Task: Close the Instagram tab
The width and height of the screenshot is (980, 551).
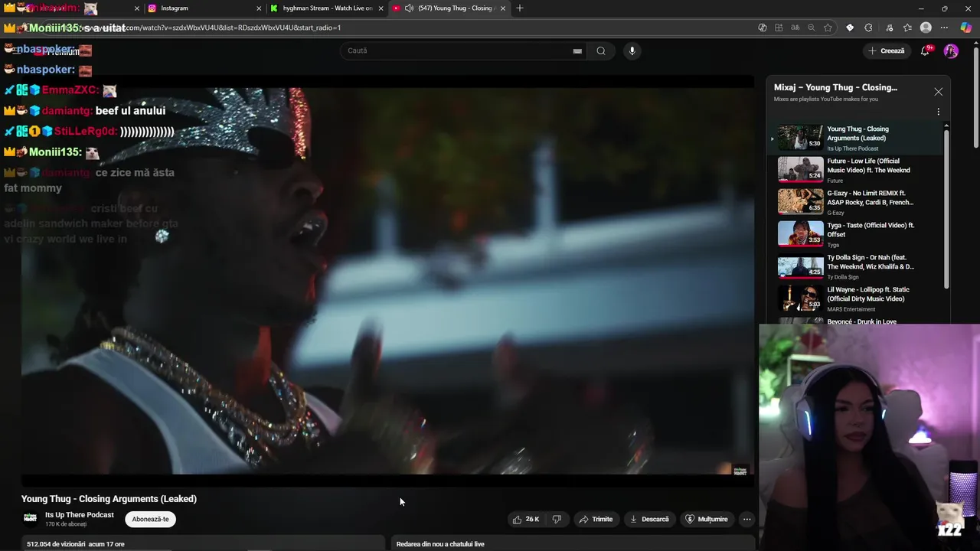Action: coord(258,8)
